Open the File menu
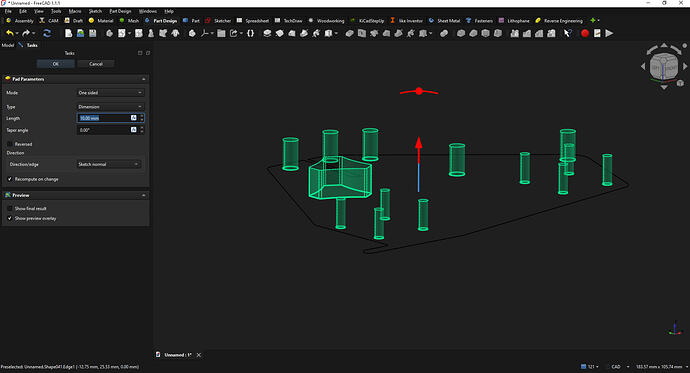Screen dimensions: 690x373 pos(8,11)
